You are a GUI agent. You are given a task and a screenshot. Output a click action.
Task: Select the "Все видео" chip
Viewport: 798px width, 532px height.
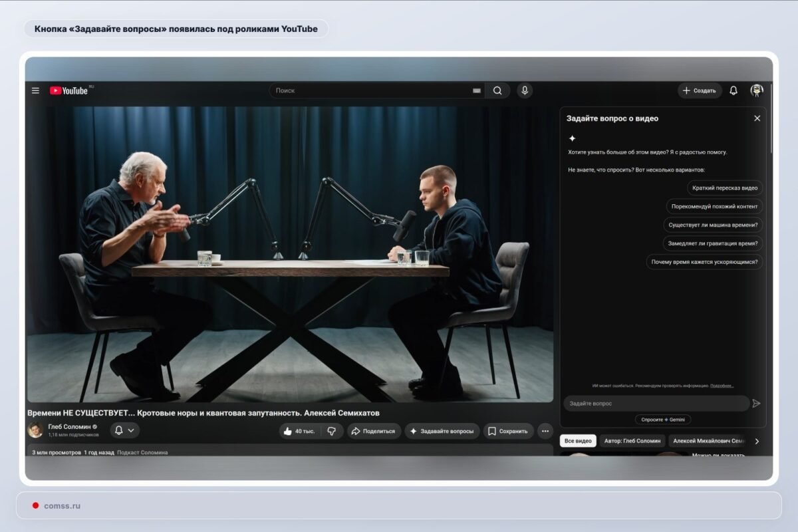click(x=578, y=441)
